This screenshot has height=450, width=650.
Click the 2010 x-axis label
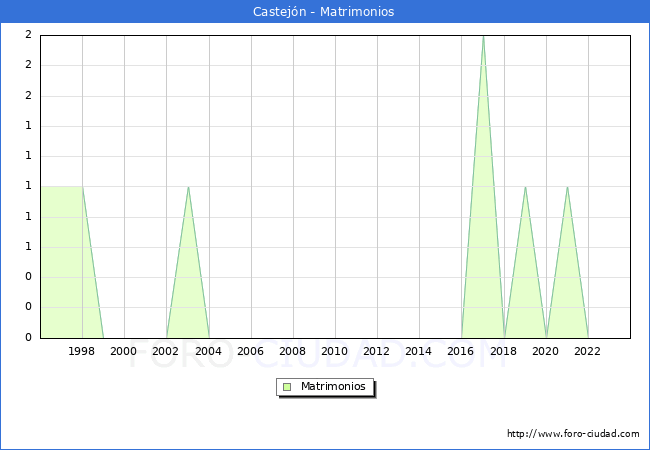coord(335,351)
